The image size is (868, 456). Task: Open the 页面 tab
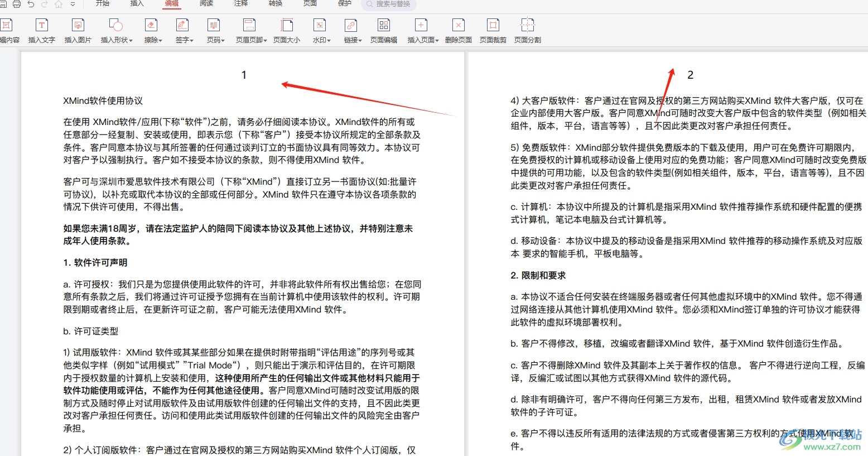310,3
